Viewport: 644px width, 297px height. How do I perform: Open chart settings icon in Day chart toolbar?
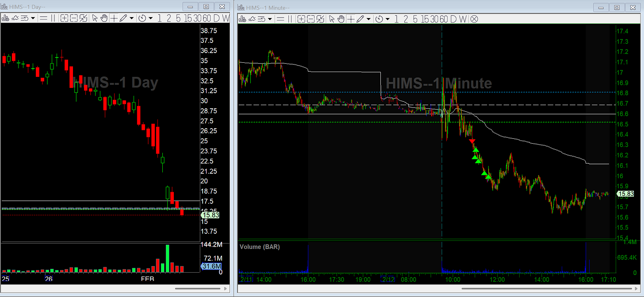5,18
